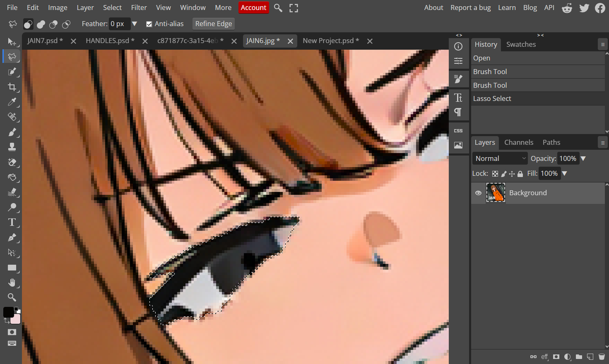This screenshot has width=609, height=364.
Task: Choose New Selection mode in options bar
Action: point(29,24)
